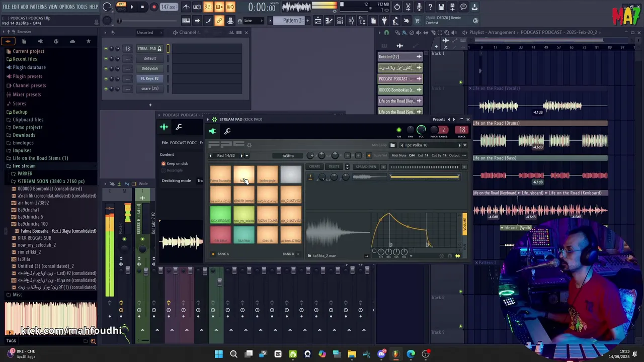Click the DELETE layer button in FPC
Screen dimensions: 644x362
[334, 167]
